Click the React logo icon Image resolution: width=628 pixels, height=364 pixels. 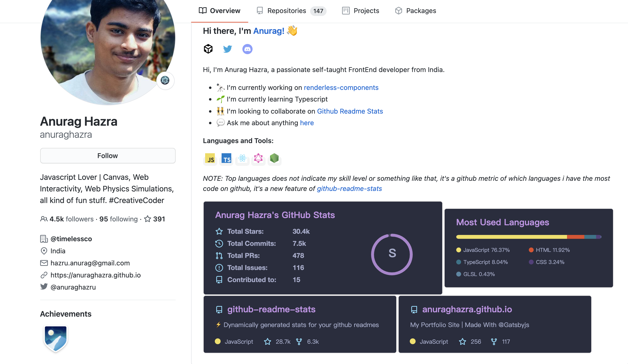[242, 158]
